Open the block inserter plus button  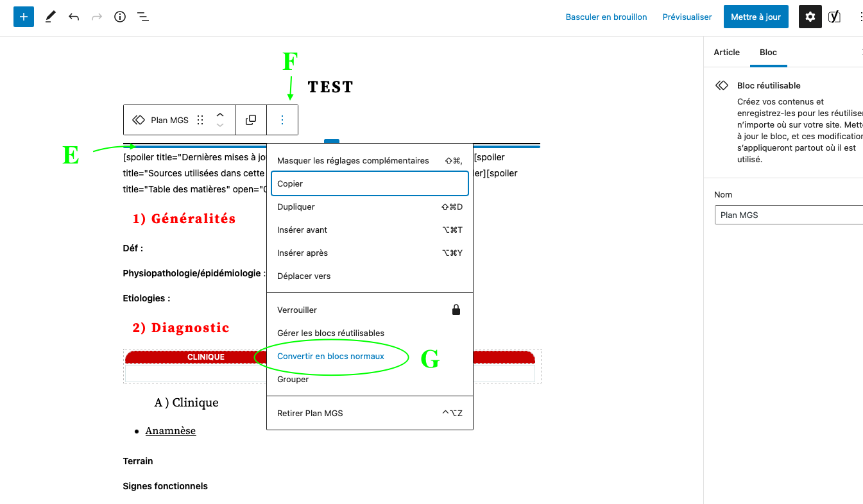tap(24, 17)
